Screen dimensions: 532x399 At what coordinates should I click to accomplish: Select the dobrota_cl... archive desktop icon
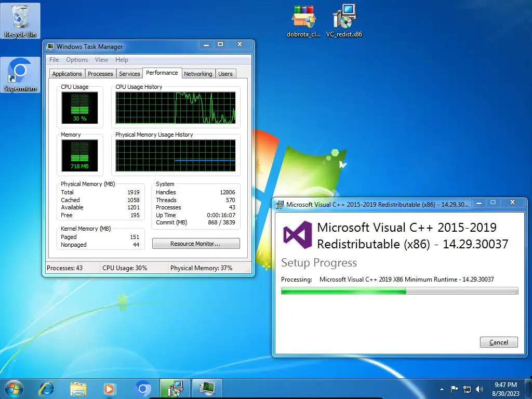click(303, 20)
